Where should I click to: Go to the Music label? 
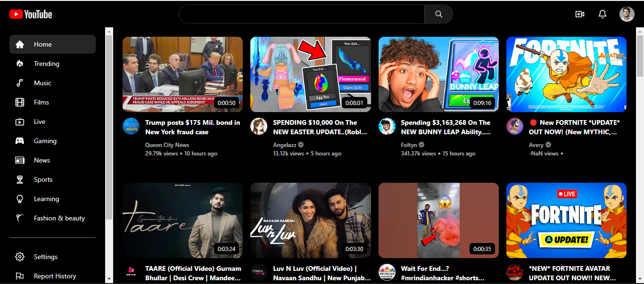(x=42, y=83)
